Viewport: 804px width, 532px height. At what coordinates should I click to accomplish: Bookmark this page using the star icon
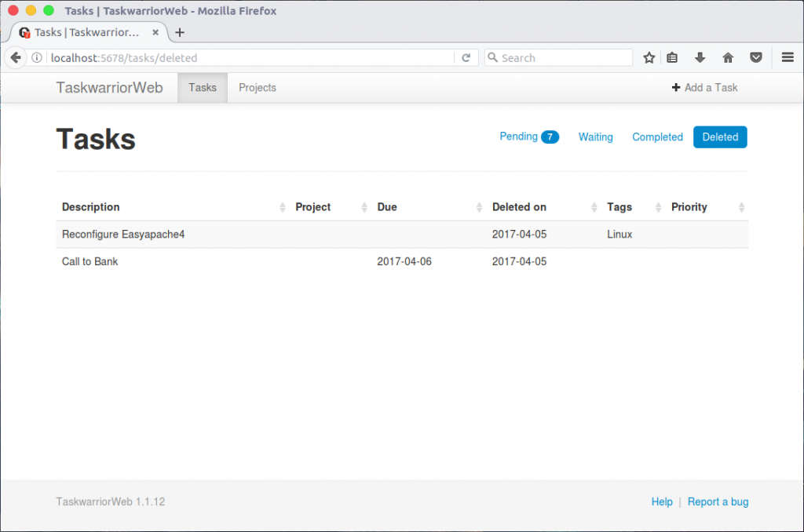(649, 57)
